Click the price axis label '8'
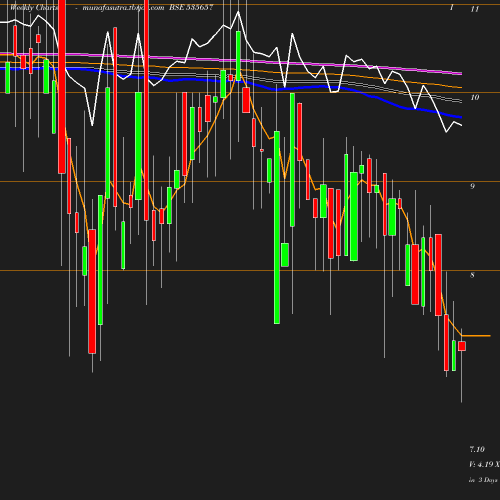The width and height of the screenshot is (500, 500). (x=472, y=275)
